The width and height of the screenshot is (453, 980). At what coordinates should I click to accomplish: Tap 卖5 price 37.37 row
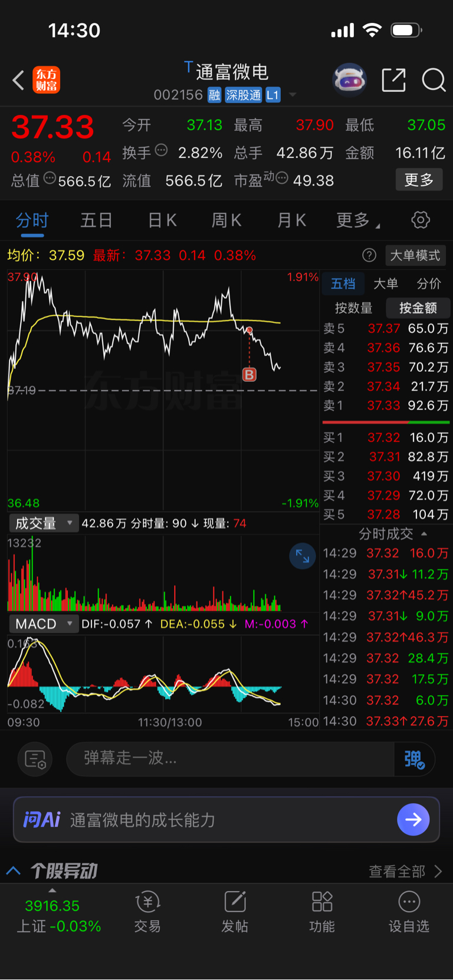pyautogui.click(x=386, y=328)
